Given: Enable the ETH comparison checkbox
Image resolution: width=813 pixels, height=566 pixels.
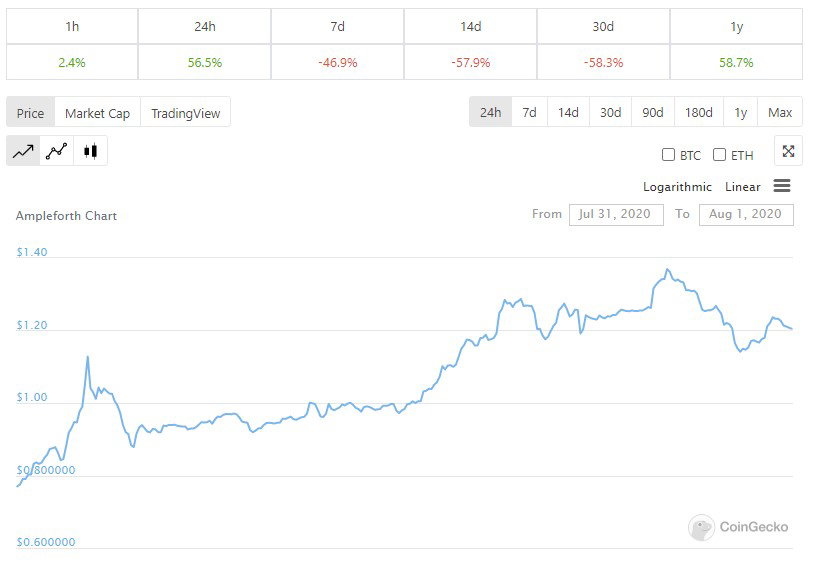Looking at the screenshot, I should pos(719,155).
